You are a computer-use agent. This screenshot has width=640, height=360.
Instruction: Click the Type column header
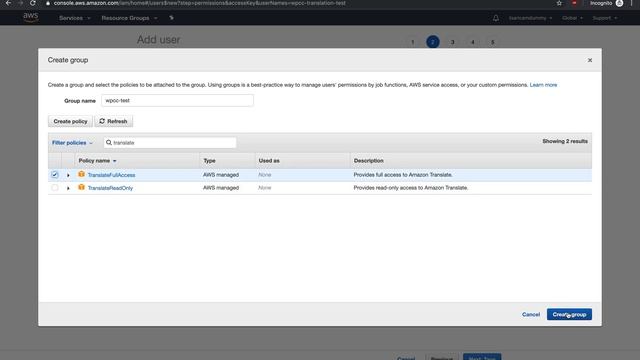tap(209, 161)
